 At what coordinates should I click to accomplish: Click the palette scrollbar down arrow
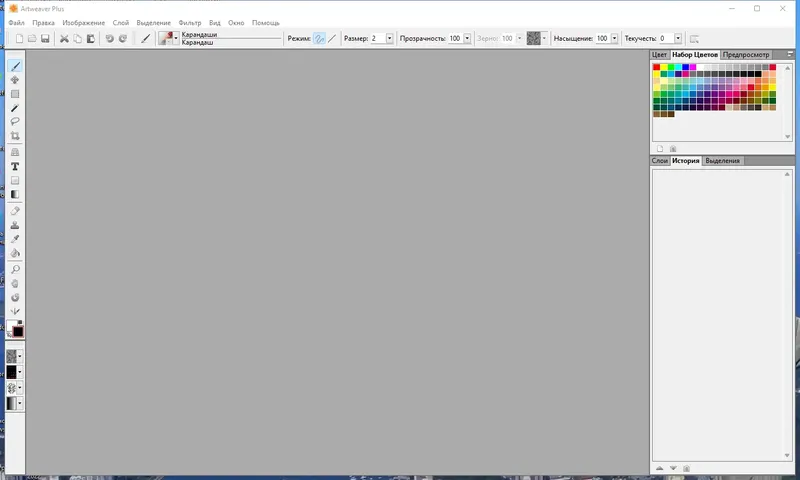click(788, 137)
